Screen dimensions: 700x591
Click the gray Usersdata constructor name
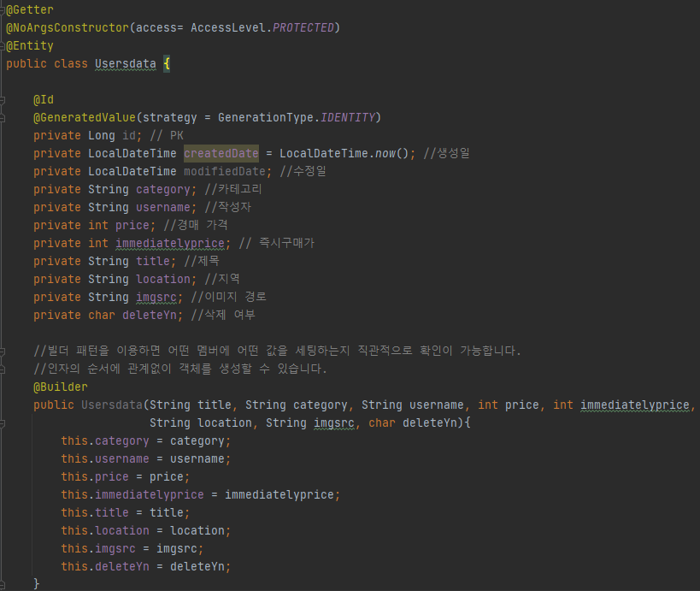tap(112, 405)
